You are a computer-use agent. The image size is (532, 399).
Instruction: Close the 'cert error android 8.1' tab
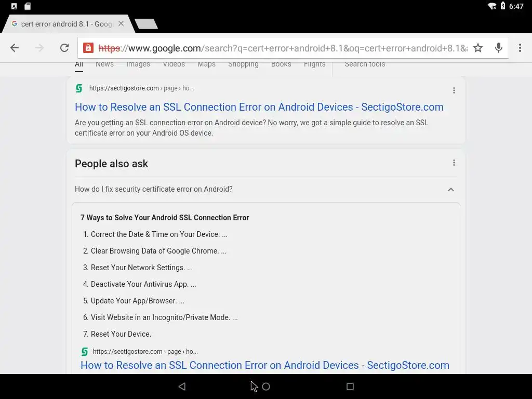coord(121,24)
